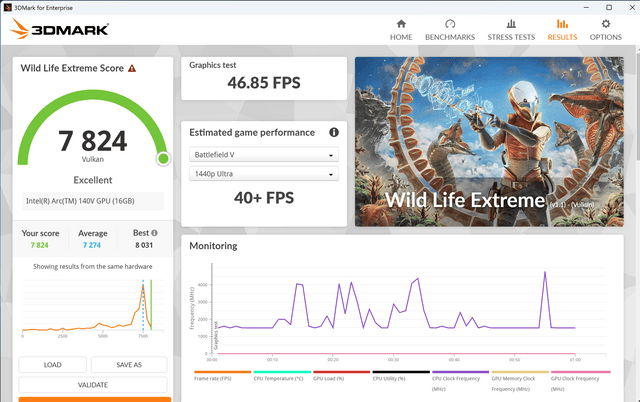Minimize the 3DMark window
Viewport: 640px width, 402px height.
coord(586,7)
